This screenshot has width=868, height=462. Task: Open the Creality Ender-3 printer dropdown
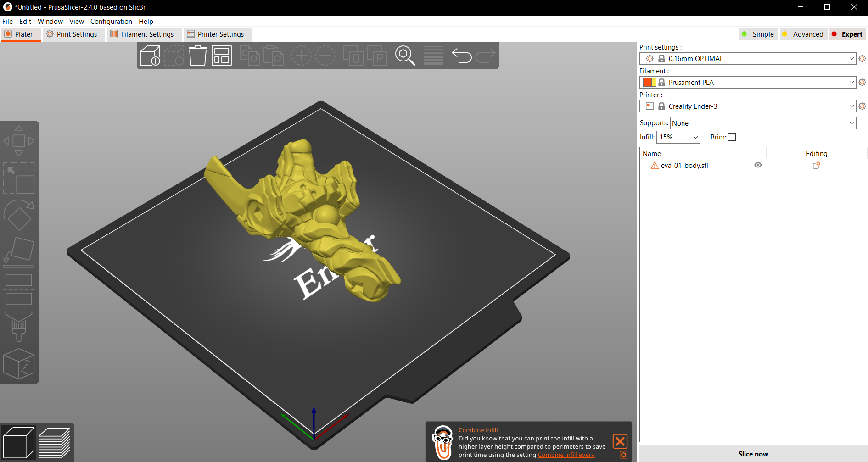[x=748, y=106]
